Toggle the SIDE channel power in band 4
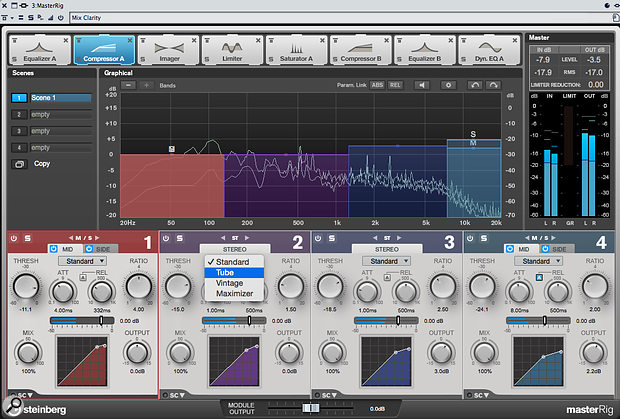This screenshot has height=419, width=620. 545,249
